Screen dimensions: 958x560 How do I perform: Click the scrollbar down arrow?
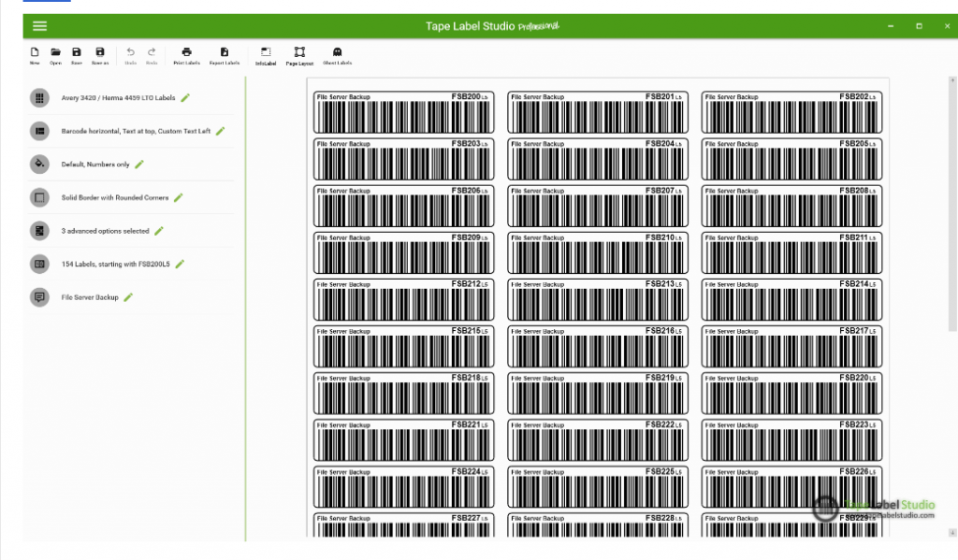click(952, 533)
